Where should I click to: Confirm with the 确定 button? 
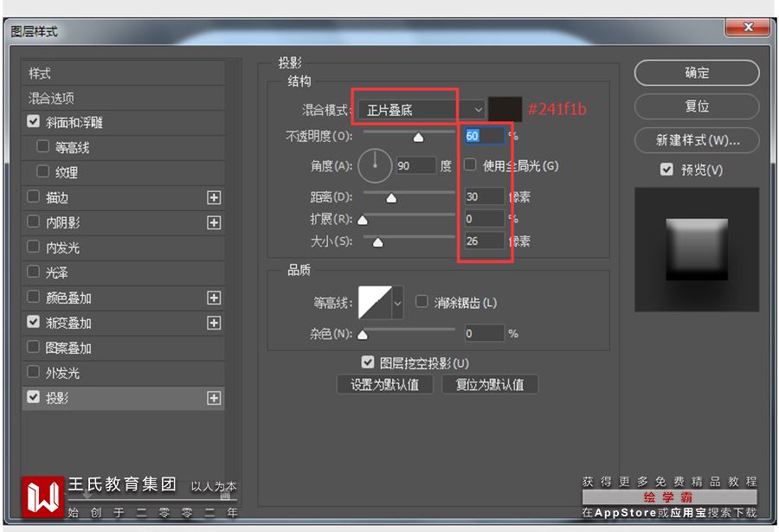click(x=697, y=73)
